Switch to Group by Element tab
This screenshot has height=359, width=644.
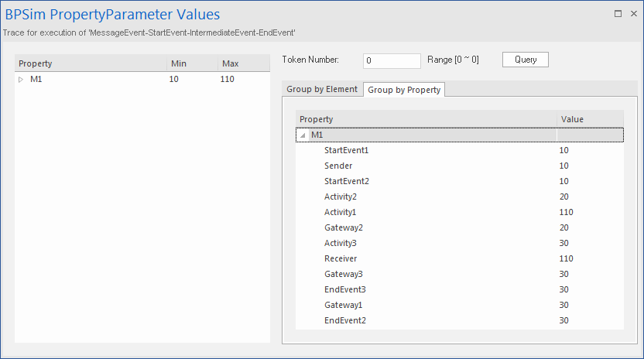pyautogui.click(x=322, y=90)
